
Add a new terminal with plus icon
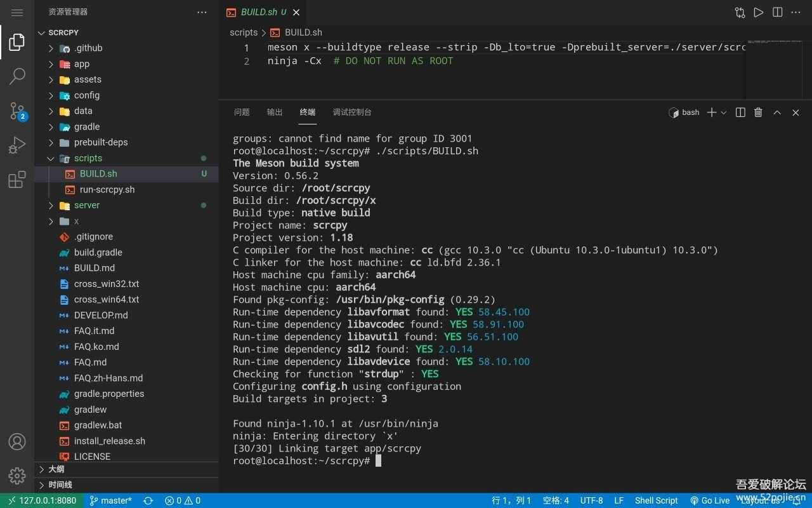tap(712, 112)
